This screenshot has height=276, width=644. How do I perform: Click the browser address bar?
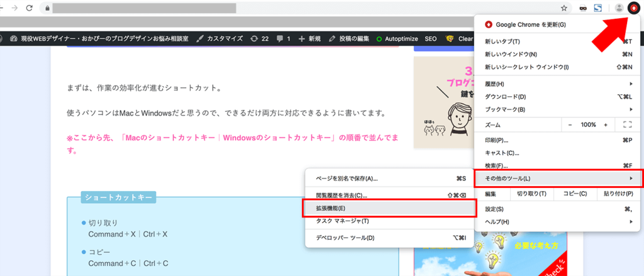306,8
